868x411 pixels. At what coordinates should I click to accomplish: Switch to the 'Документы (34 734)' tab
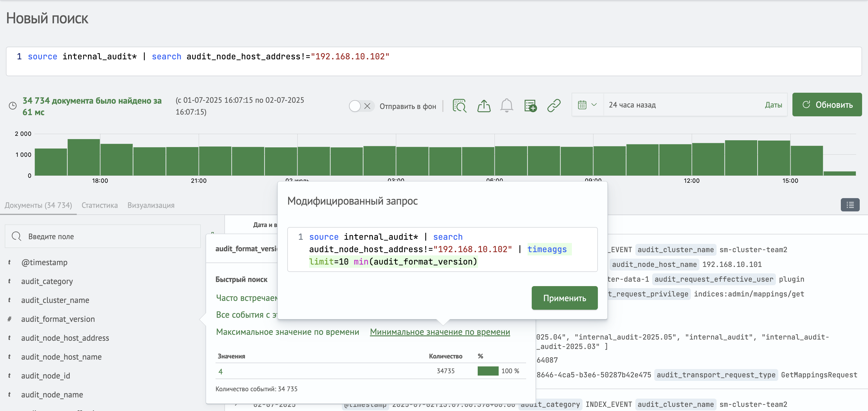pyautogui.click(x=38, y=205)
